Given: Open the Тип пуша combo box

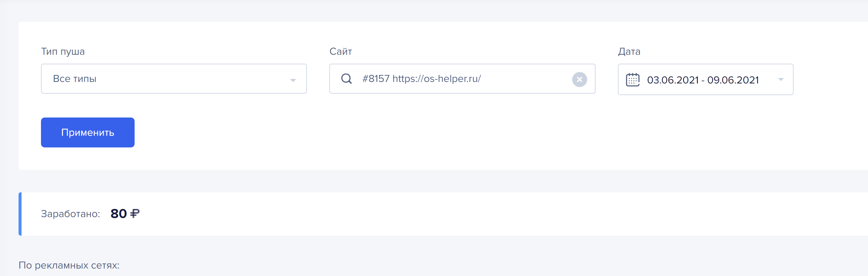Looking at the screenshot, I should point(174,79).
